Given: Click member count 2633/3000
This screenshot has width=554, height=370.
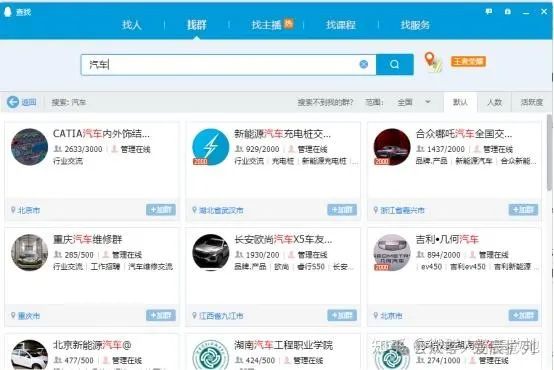Looking at the screenshot, I should (x=83, y=149).
